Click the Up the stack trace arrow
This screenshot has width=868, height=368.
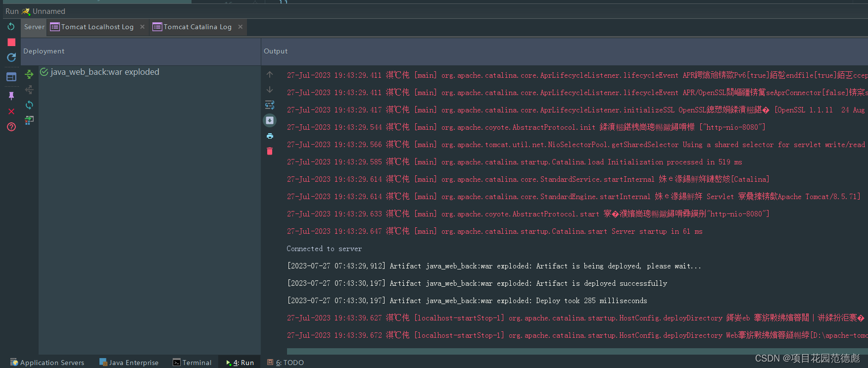click(x=270, y=75)
